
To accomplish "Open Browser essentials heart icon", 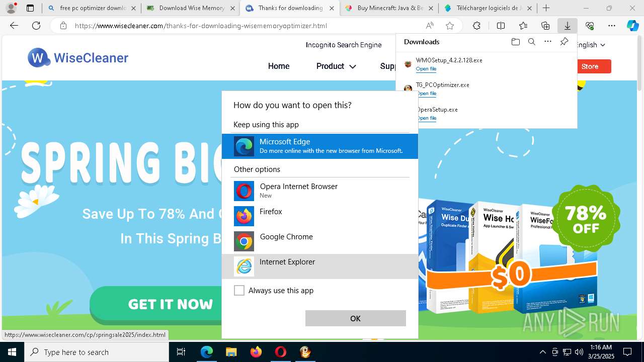I will click(x=590, y=26).
